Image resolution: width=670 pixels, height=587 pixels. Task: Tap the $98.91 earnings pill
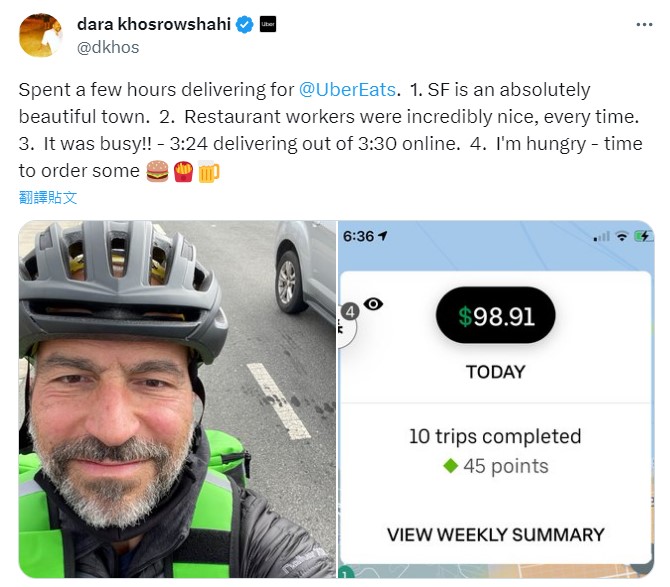[x=495, y=316]
